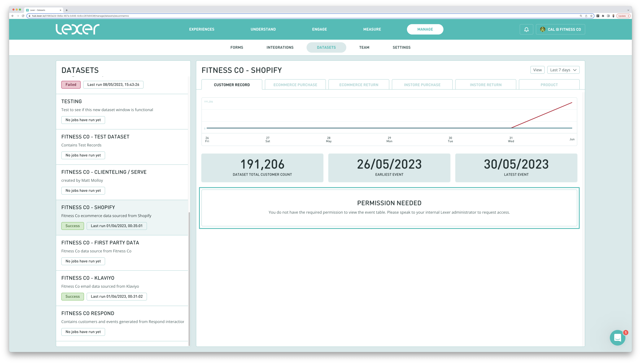Toggle the browser side panel icon
The height and width of the screenshot is (364, 641).
pyautogui.click(x=608, y=16)
